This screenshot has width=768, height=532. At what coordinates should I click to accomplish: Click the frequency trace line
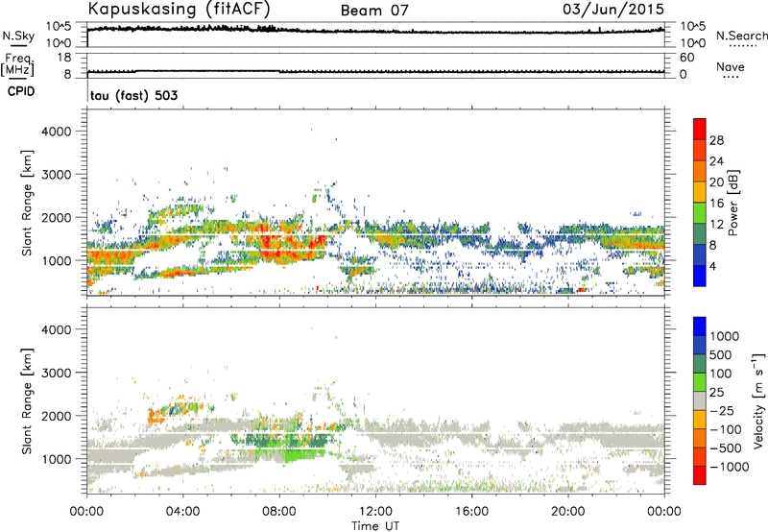(375, 72)
